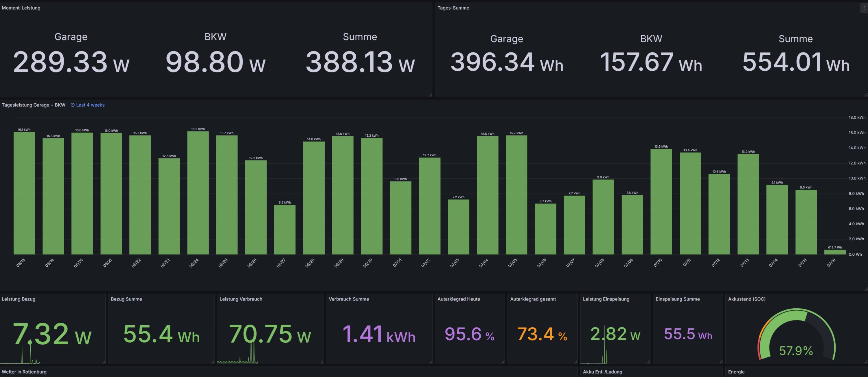Open Tagesleistung Garage + BKW title menu
Screen dimensions: 868x377
pos(33,105)
